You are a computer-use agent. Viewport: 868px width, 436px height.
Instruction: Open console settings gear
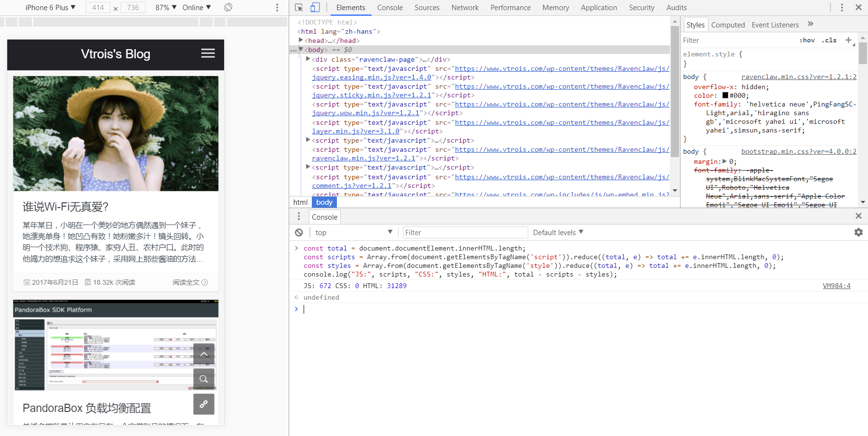point(858,232)
